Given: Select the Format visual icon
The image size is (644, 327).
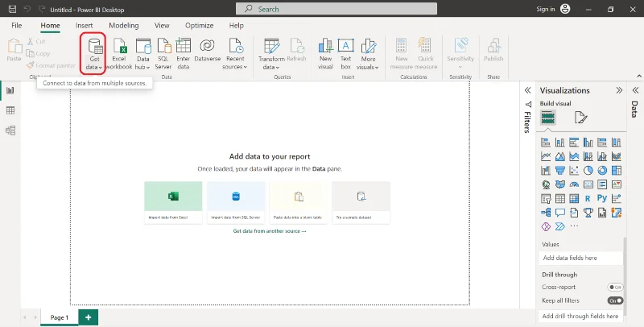Looking at the screenshot, I should point(580,118).
